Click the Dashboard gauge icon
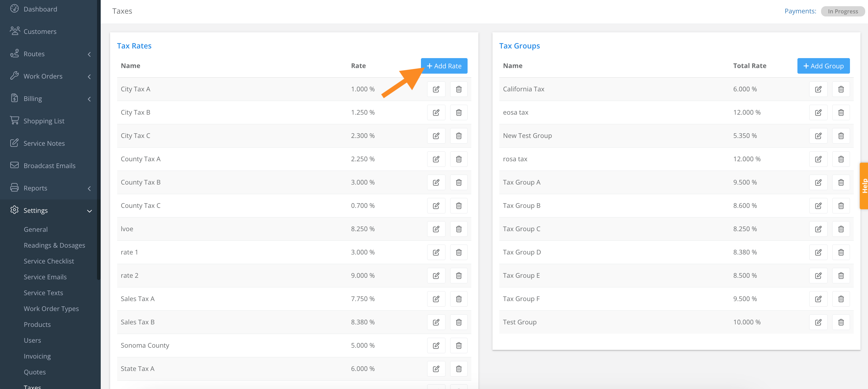The height and width of the screenshot is (389, 868). 14,8
